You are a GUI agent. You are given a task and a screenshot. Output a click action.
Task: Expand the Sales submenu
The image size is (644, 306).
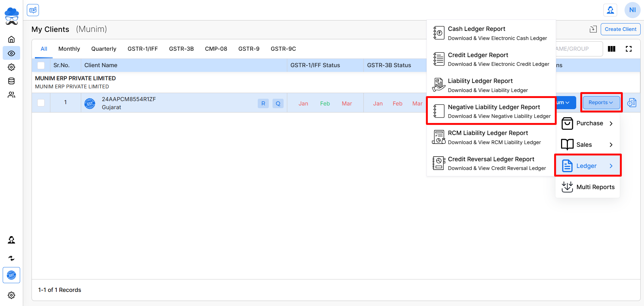(x=587, y=145)
